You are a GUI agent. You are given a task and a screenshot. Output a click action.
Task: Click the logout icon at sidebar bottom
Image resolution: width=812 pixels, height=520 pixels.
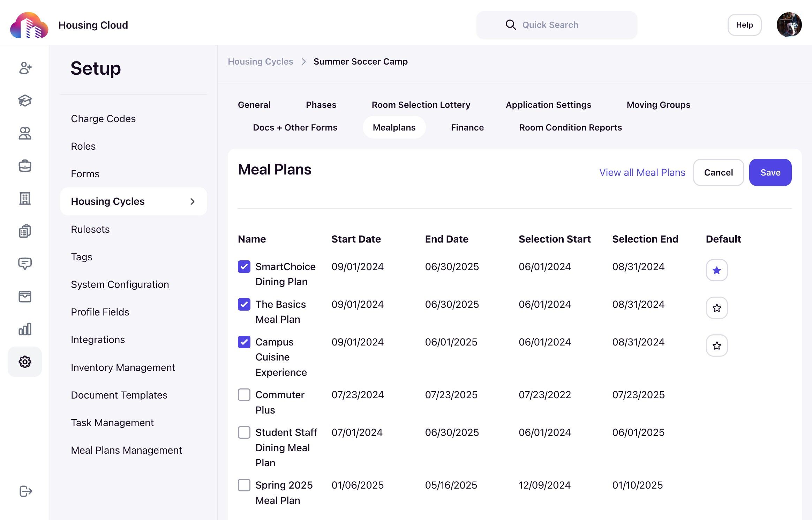coord(25,491)
